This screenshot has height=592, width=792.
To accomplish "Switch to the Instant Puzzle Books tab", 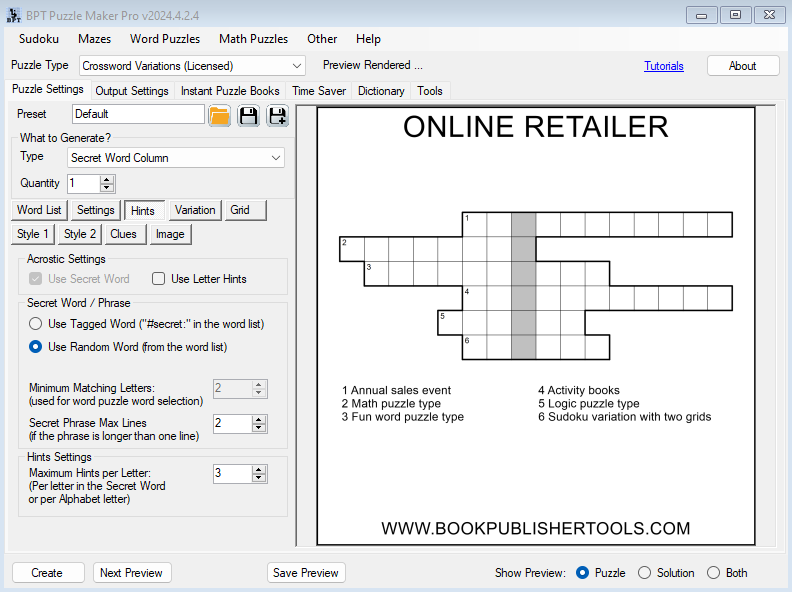I will pos(230,91).
